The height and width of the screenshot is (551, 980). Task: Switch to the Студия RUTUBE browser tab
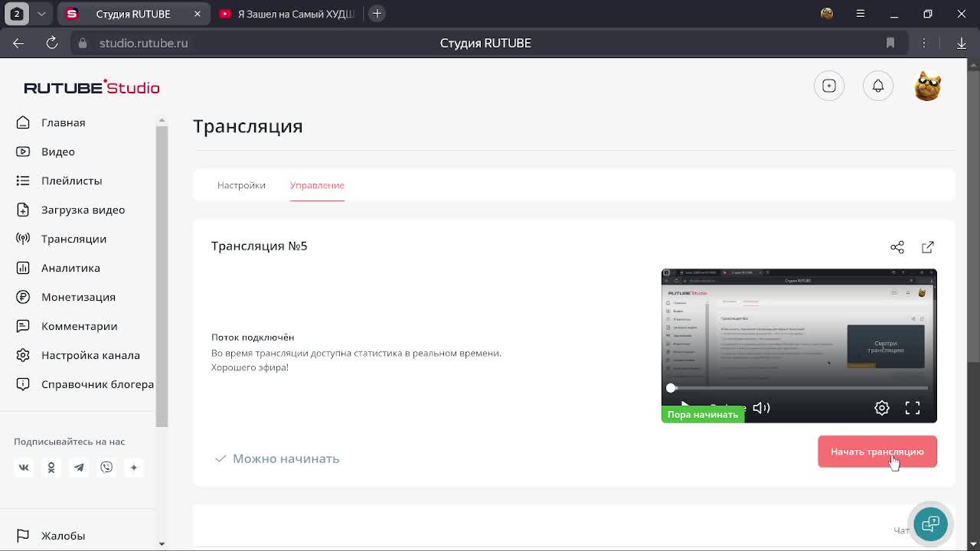coord(132,14)
